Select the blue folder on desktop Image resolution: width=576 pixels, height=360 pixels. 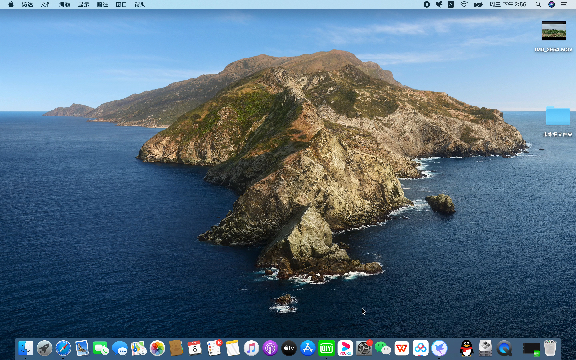558,116
